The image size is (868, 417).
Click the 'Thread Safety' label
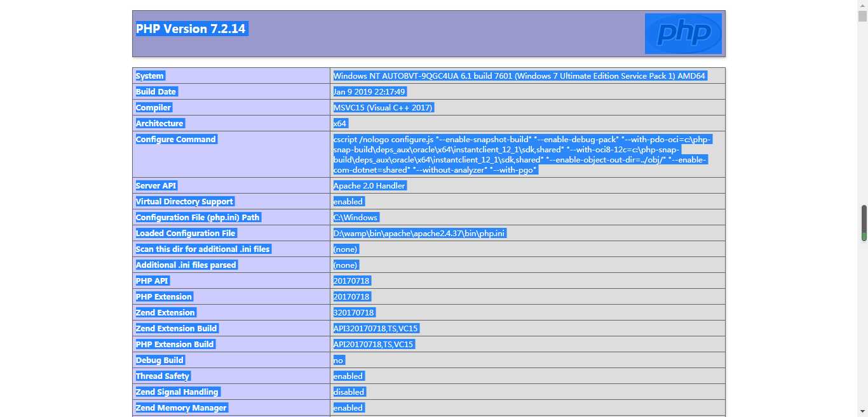coord(163,376)
